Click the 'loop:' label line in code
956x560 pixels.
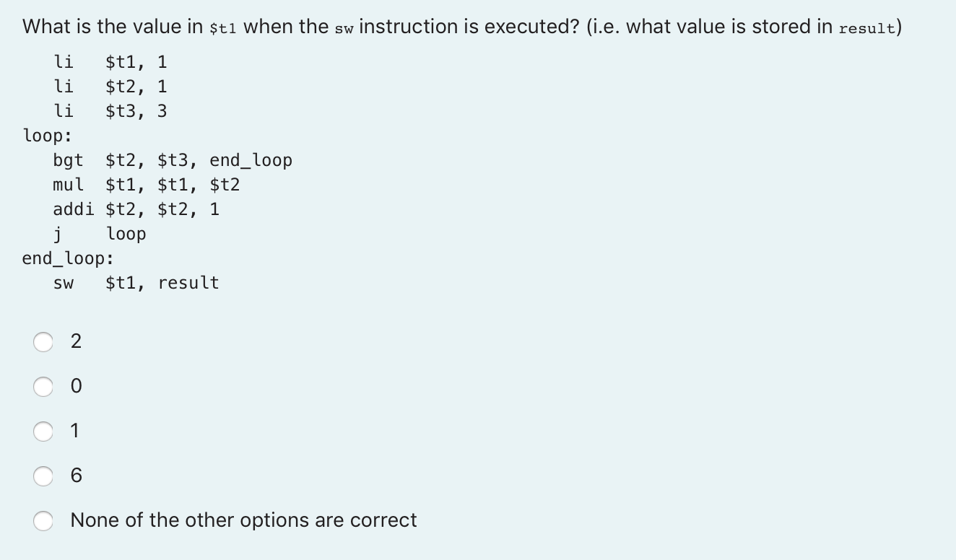pos(47,136)
